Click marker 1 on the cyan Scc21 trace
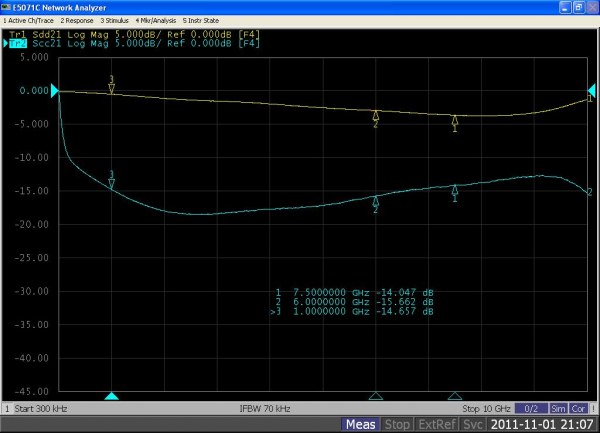 pyautogui.click(x=455, y=194)
